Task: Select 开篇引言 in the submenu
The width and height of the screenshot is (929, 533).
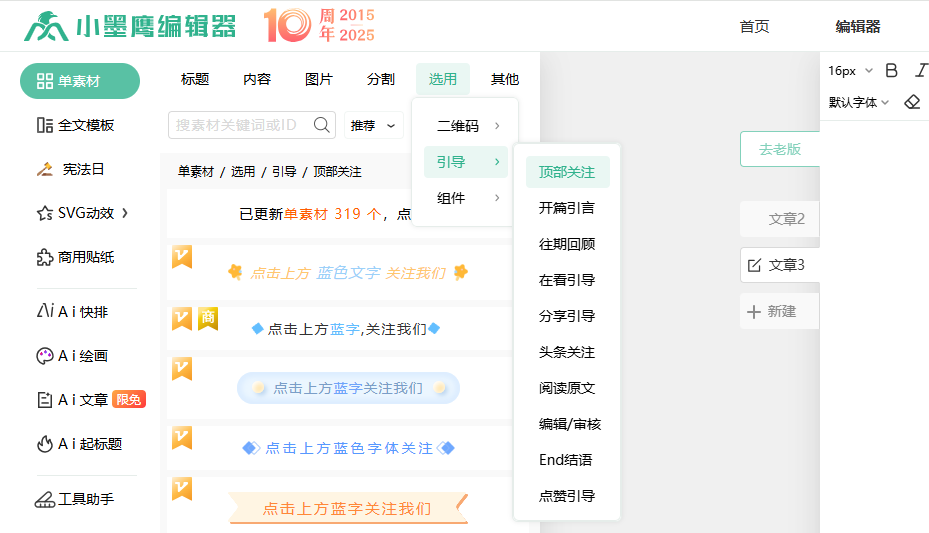Action: (566, 208)
